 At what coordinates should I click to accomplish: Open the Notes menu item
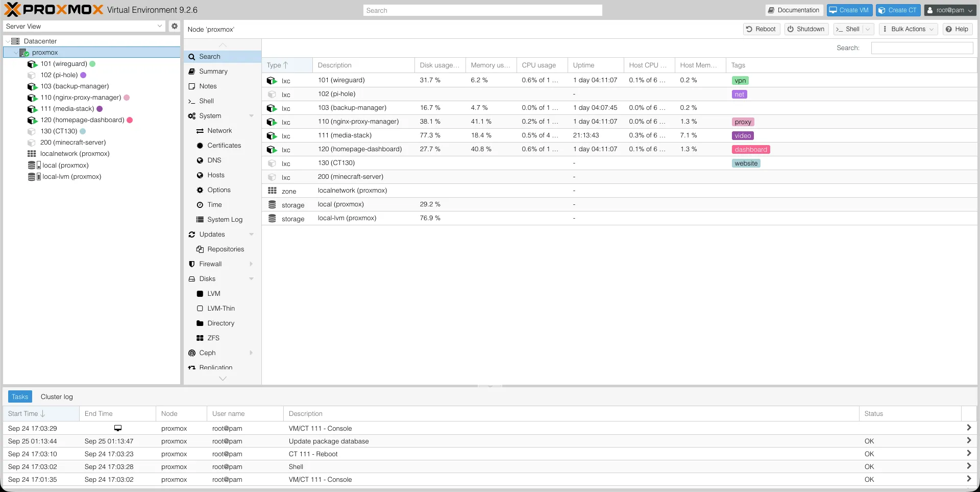223,86
